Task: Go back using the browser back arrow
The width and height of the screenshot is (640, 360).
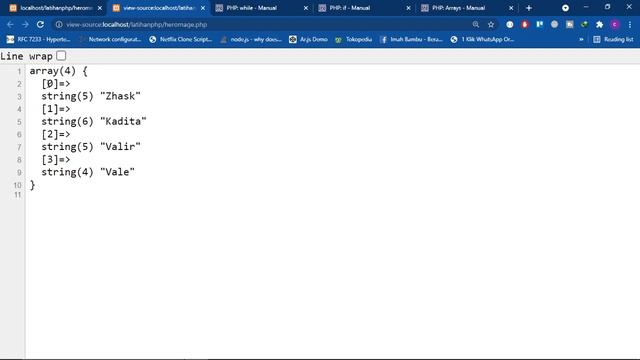Action: pyautogui.click(x=10, y=24)
